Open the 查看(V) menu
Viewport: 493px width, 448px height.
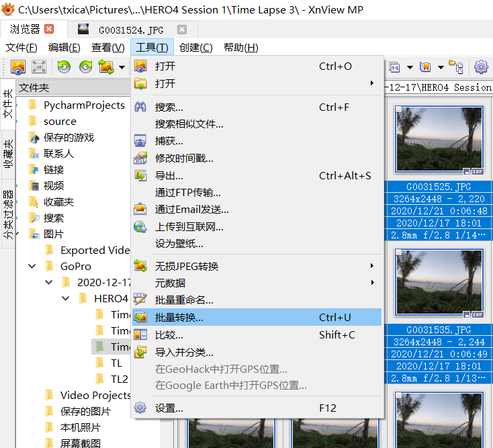(108, 48)
